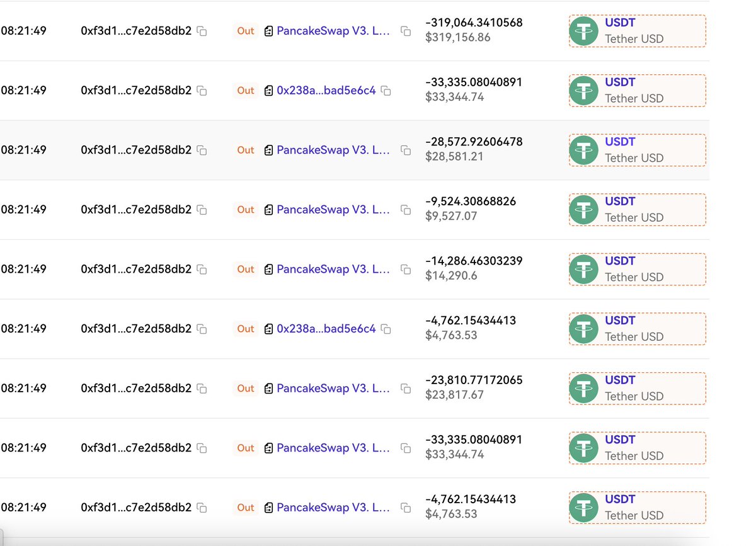
Task: Copy PancakeSwap address in the -9,524.31 row
Action: pos(406,210)
